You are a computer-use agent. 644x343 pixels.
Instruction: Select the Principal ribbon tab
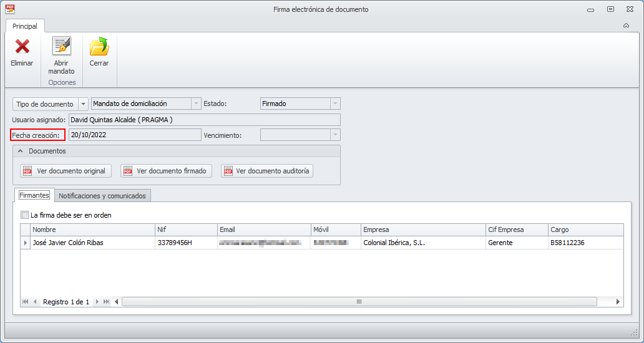[24, 26]
